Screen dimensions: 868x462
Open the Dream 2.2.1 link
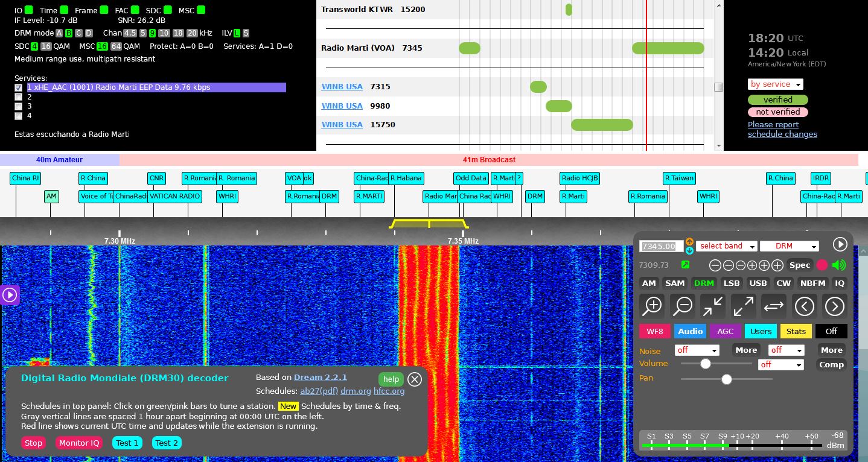(x=320, y=378)
